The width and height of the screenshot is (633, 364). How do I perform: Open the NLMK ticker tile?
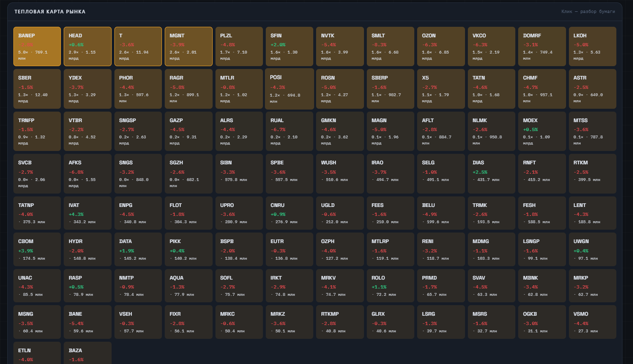(x=491, y=131)
